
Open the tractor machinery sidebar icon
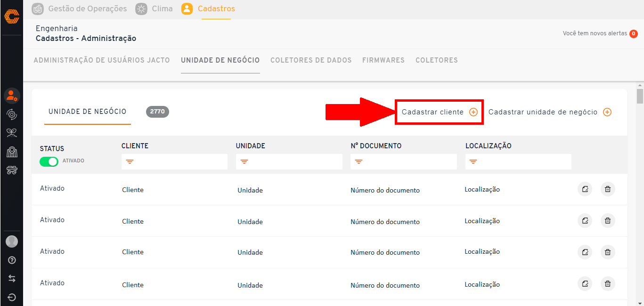pyautogui.click(x=12, y=170)
